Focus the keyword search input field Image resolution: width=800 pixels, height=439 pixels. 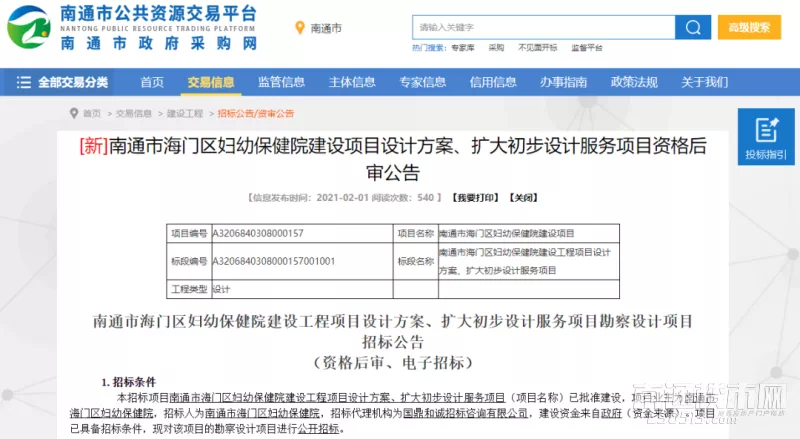click(543, 27)
